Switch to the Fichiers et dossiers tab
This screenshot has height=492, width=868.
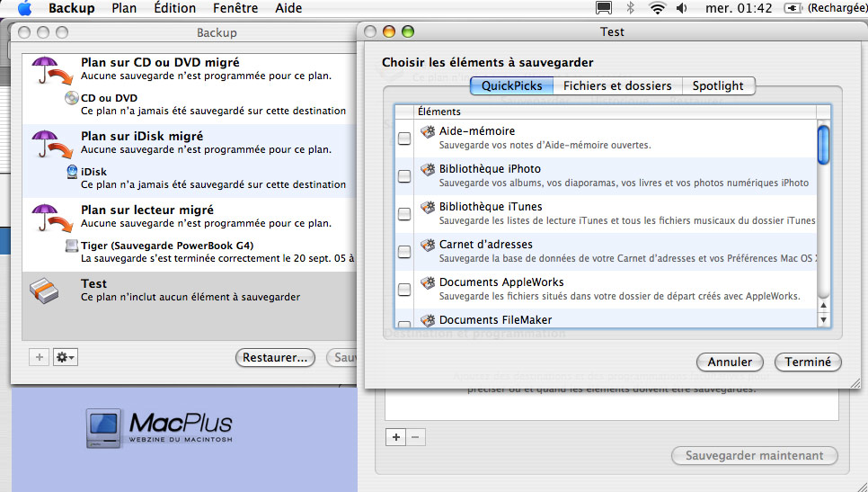pyautogui.click(x=617, y=85)
